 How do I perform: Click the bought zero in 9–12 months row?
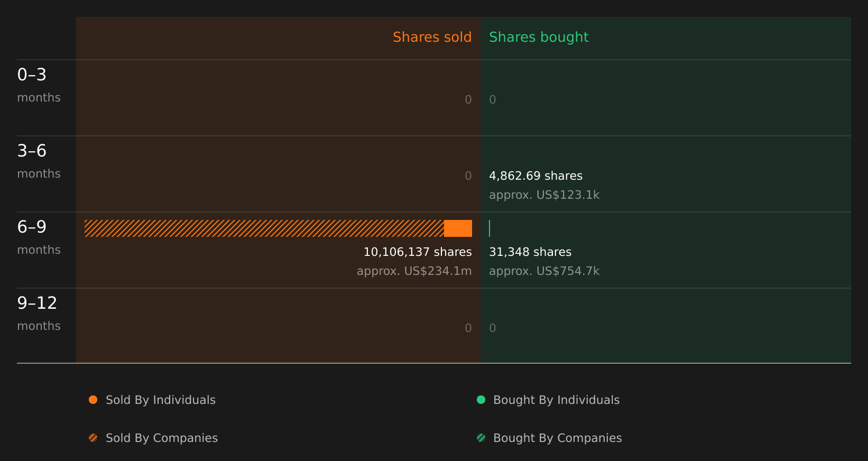[x=493, y=328]
